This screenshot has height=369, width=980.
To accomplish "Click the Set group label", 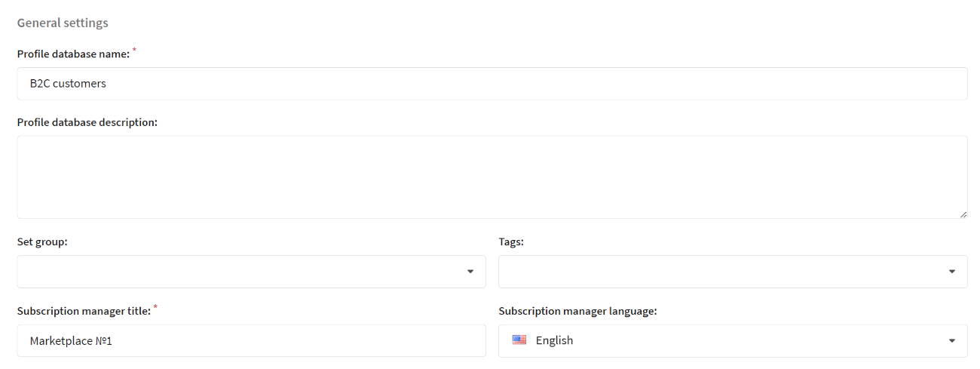I will (42, 242).
